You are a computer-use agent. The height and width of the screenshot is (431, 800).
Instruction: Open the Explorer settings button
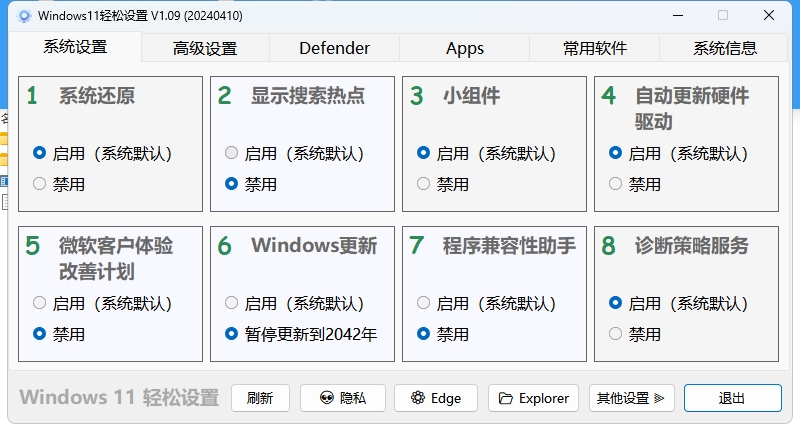coord(533,398)
